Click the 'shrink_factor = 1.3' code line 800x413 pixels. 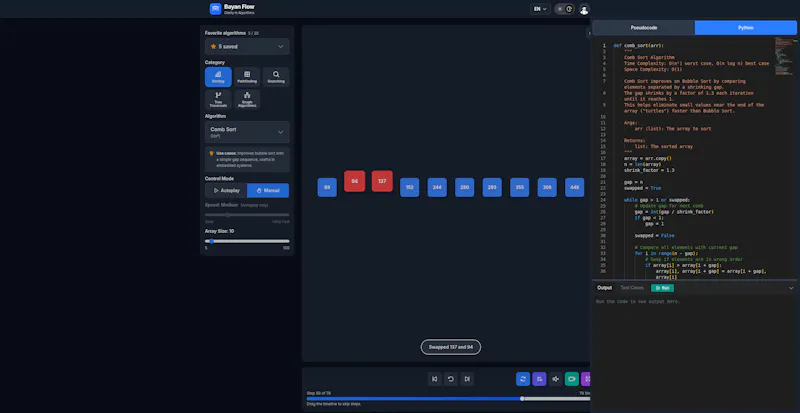pos(649,170)
